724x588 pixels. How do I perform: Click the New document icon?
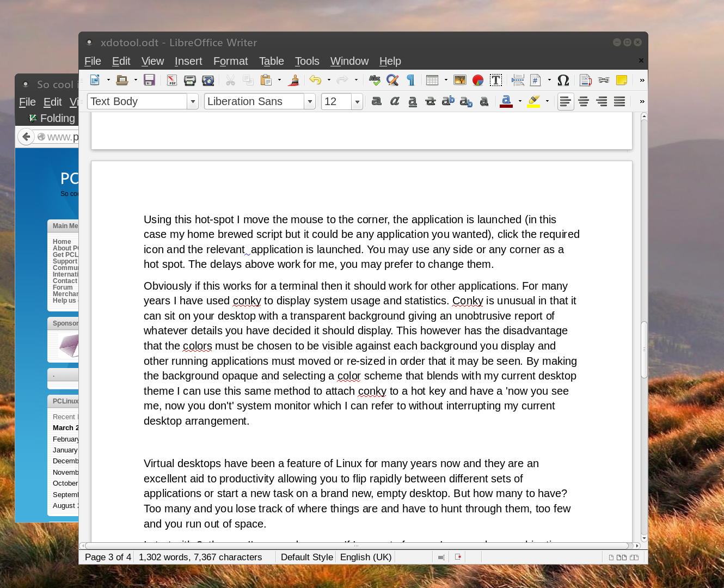pyautogui.click(x=95, y=80)
